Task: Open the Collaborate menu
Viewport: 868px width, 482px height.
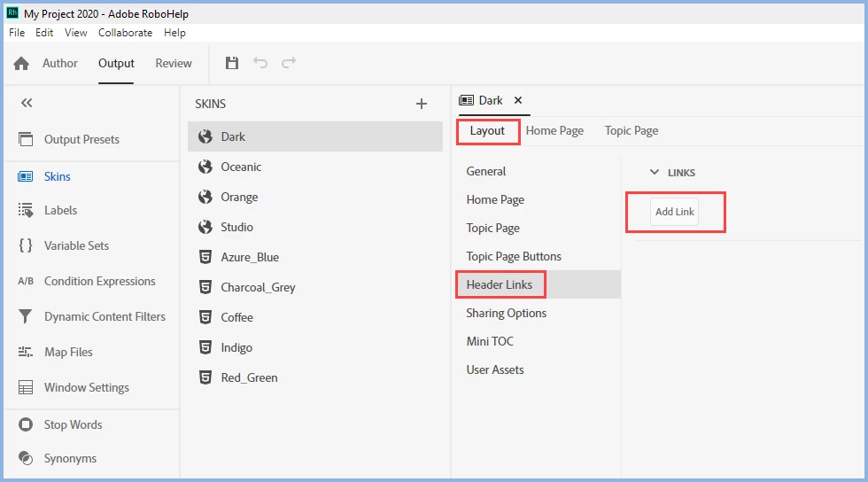Action: click(x=125, y=33)
